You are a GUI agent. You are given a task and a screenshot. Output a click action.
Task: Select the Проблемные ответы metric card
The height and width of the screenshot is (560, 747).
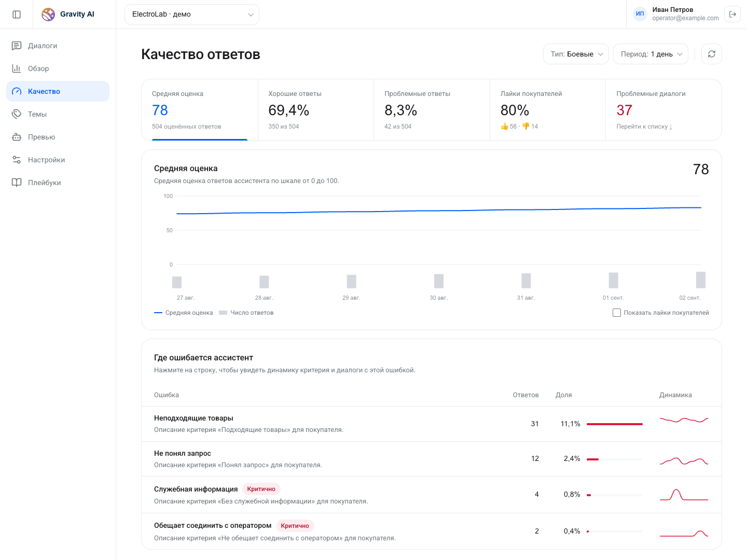432,110
